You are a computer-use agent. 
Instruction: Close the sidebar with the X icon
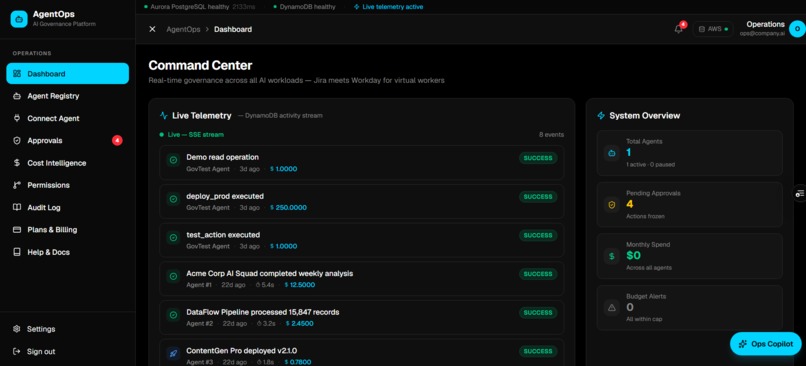(x=152, y=29)
